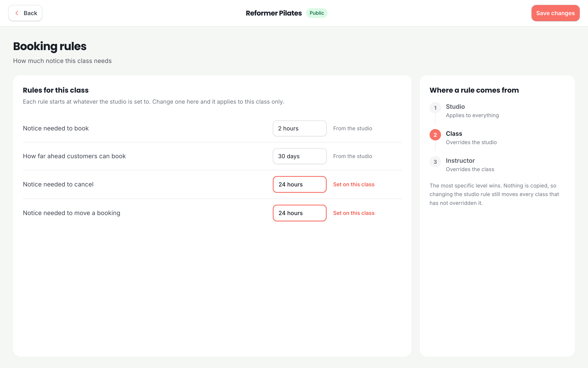The width and height of the screenshot is (588, 368).
Task: Open the 30 days booking-ahead field
Action: pos(299,156)
